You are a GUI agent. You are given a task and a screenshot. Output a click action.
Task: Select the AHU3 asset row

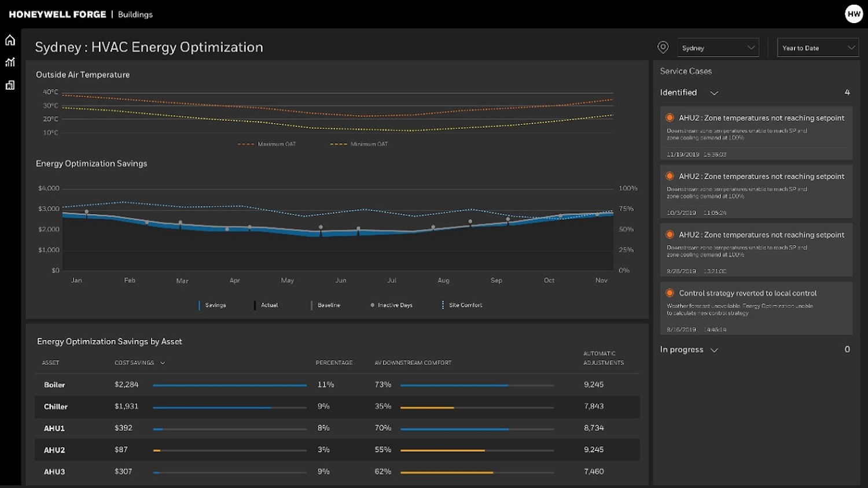click(x=337, y=472)
